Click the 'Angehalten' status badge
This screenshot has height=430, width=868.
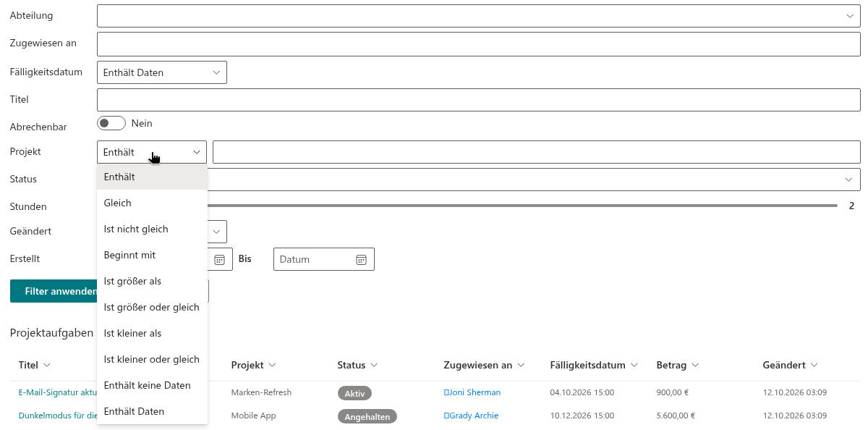pyautogui.click(x=367, y=417)
